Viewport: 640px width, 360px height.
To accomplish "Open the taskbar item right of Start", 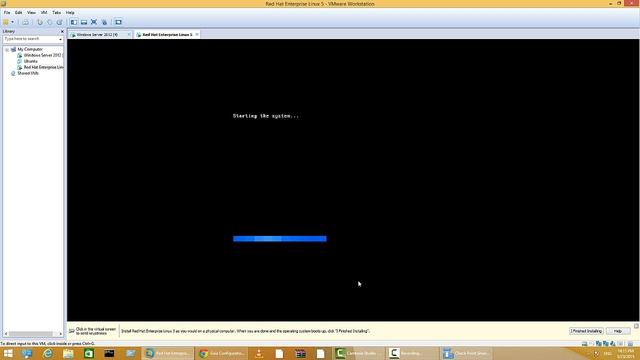I will point(27,353).
